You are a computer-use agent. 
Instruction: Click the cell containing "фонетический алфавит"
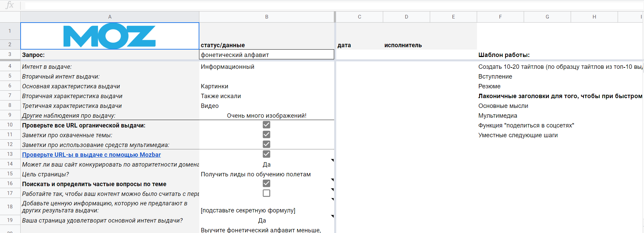267,55
